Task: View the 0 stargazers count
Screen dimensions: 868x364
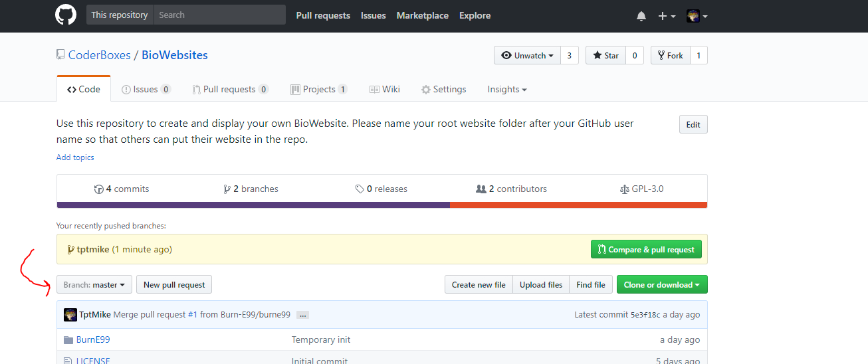Action: pos(635,55)
